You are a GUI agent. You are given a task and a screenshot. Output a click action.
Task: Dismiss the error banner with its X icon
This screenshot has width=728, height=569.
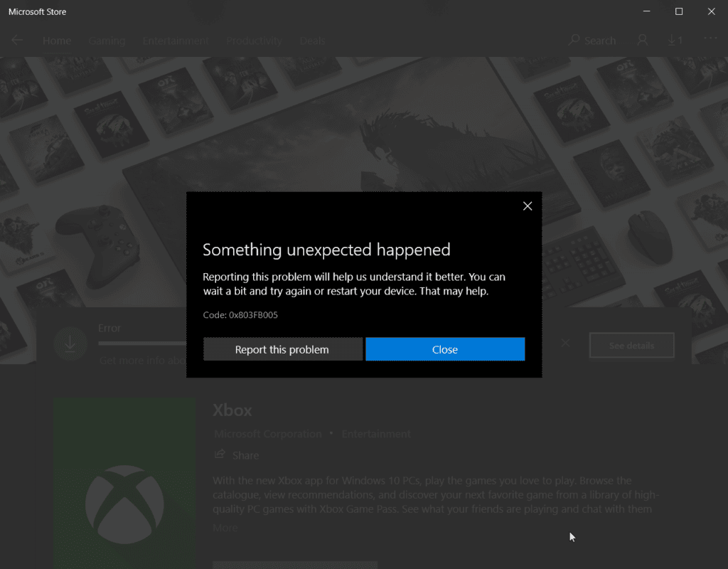point(565,344)
